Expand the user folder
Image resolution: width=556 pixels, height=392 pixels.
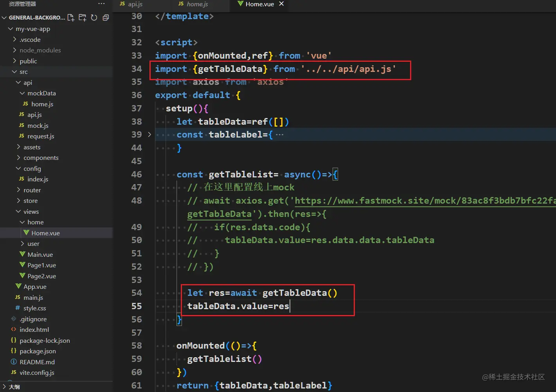(x=22, y=243)
